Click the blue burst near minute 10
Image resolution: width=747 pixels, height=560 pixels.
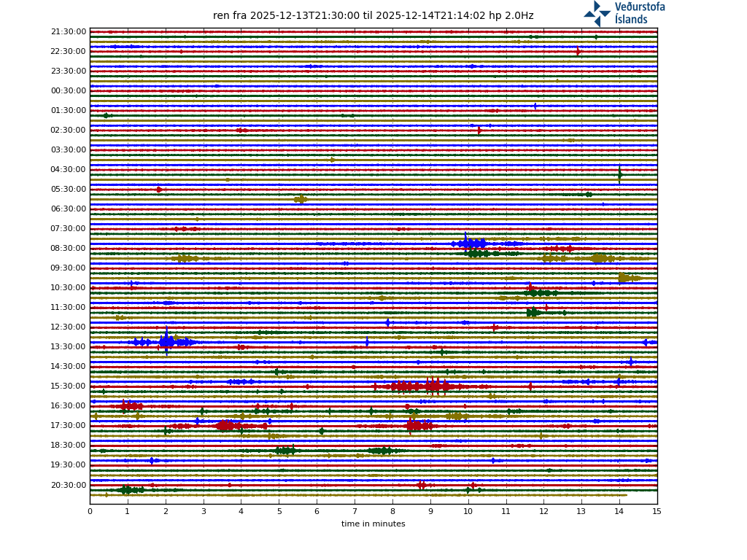[471, 244]
